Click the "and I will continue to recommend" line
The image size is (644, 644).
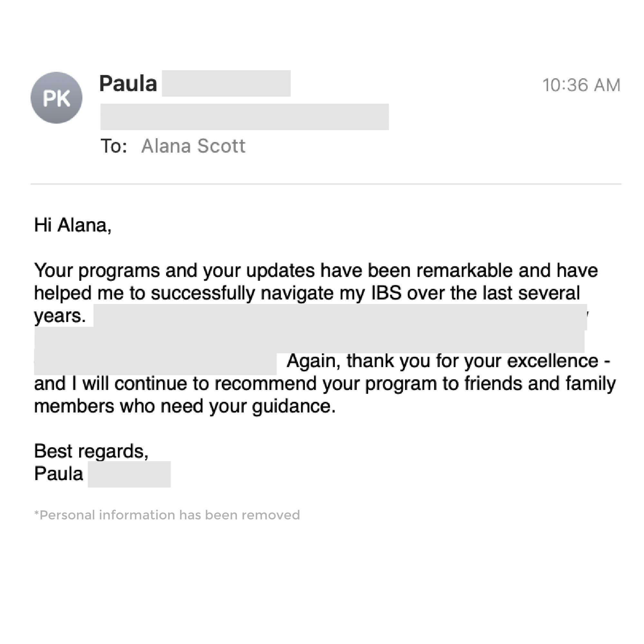click(325, 384)
